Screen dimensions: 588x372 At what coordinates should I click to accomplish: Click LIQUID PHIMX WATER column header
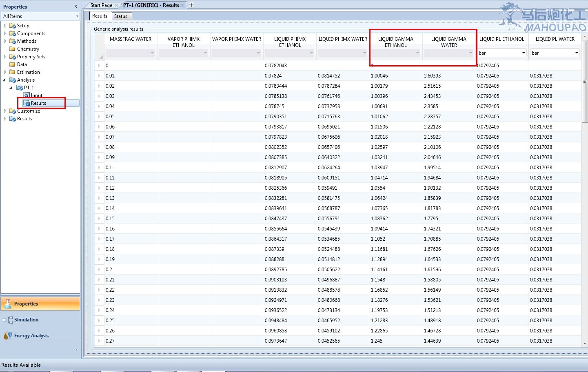(x=343, y=39)
